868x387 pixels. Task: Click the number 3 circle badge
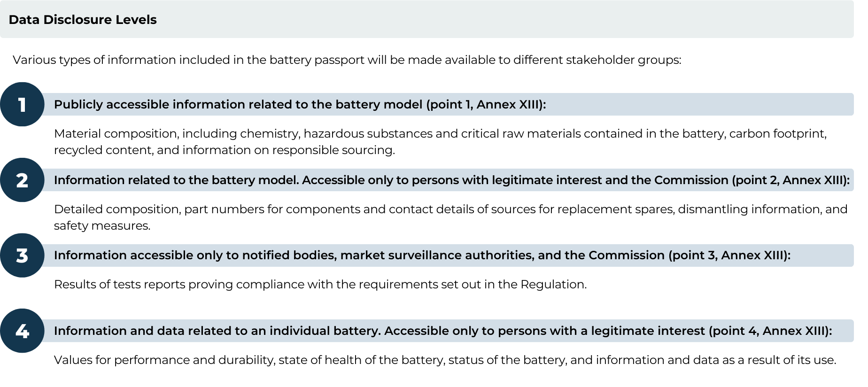tap(22, 255)
